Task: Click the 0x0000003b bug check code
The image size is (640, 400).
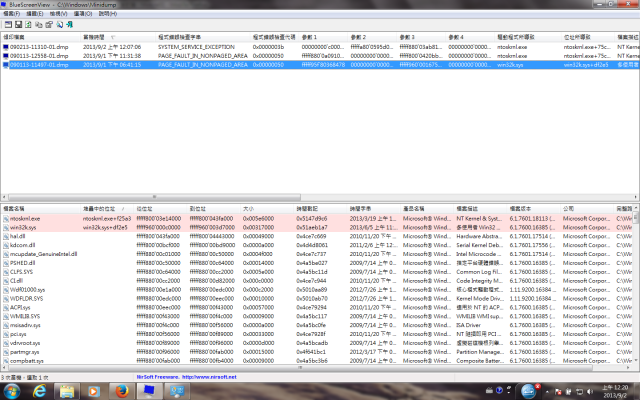Action: click(268, 47)
